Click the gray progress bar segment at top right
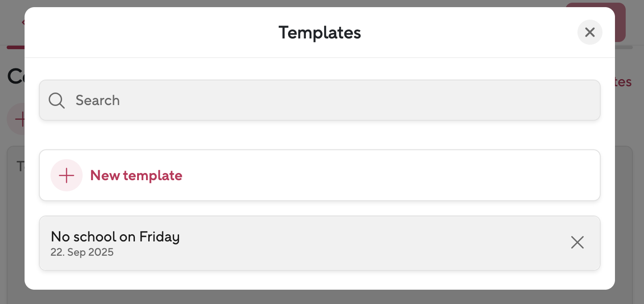644x304 pixels. tap(624, 47)
